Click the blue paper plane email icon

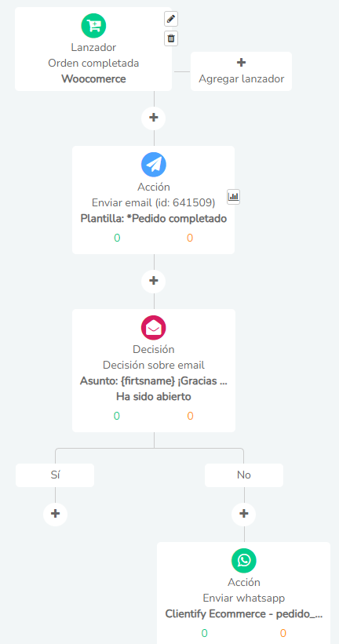coord(153,164)
